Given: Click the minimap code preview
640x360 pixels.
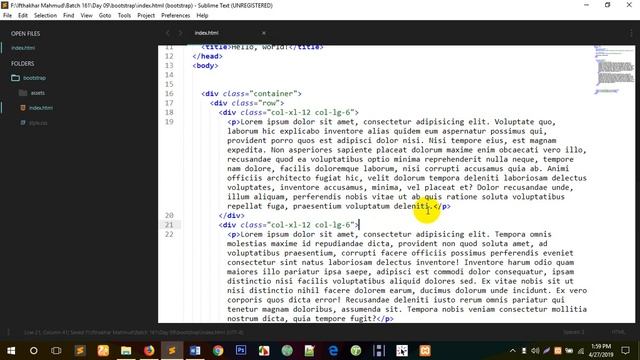Looking at the screenshot, I should click(x=613, y=69).
